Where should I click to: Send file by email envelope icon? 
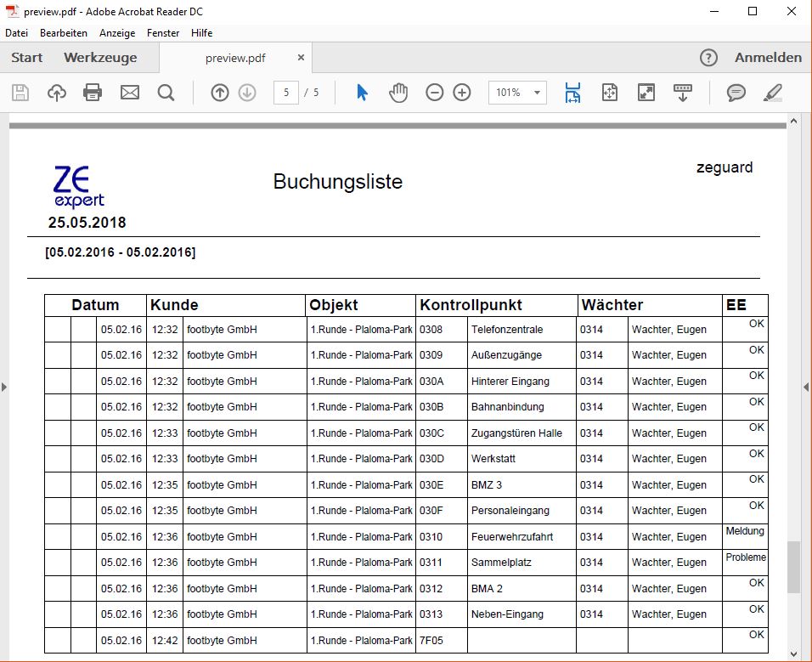(129, 93)
